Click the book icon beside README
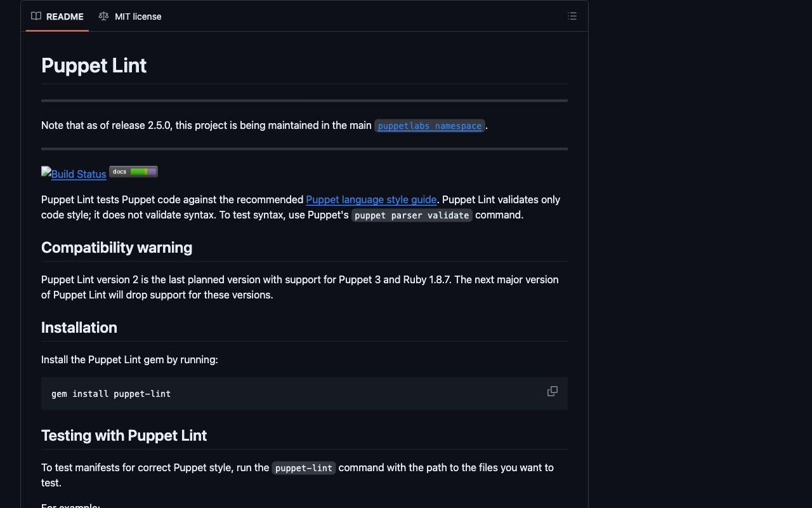Image resolution: width=812 pixels, height=508 pixels. 36,16
